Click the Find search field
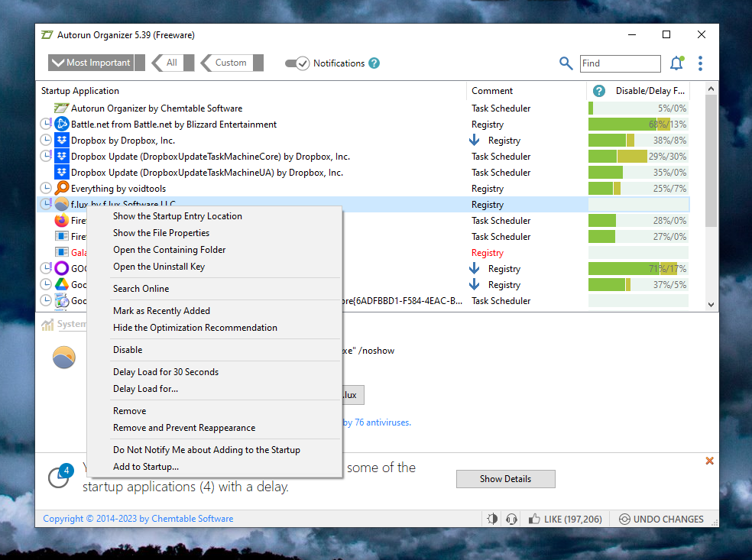The image size is (752, 560). pyautogui.click(x=620, y=63)
